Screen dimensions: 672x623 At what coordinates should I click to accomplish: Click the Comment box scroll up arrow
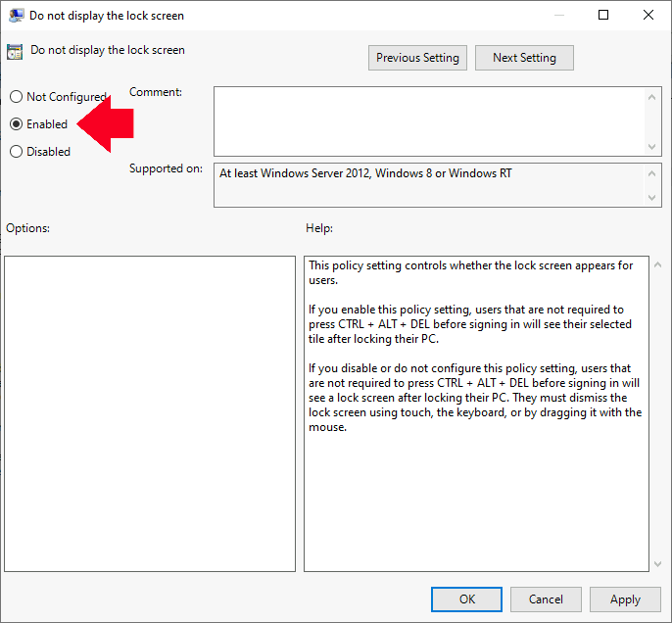pyautogui.click(x=651, y=97)
